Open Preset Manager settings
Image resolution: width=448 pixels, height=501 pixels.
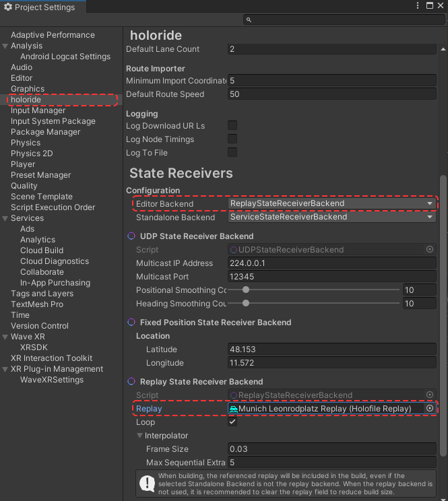(40, 175)
